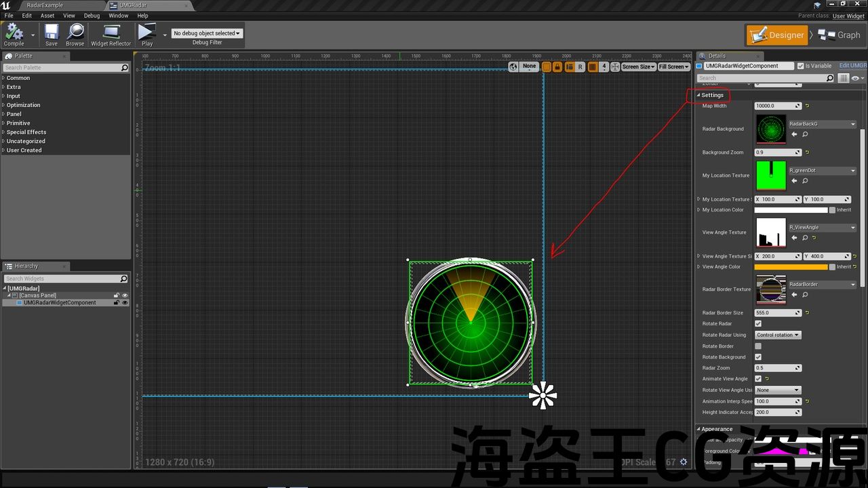Save the widget blueprint
868x488 pixels.
pyautogui.click(x=52, y=35)
